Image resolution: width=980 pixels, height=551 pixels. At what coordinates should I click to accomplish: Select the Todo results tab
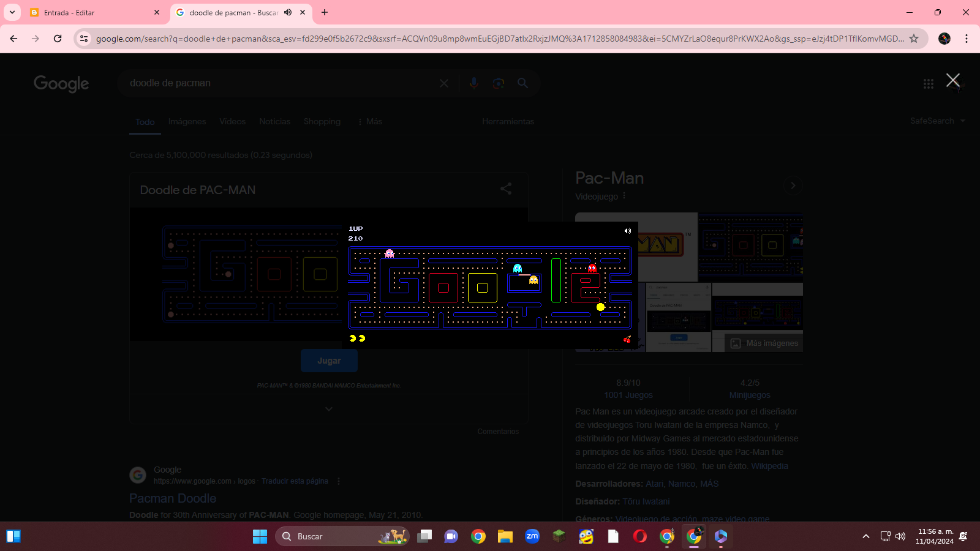click(145, 122)
